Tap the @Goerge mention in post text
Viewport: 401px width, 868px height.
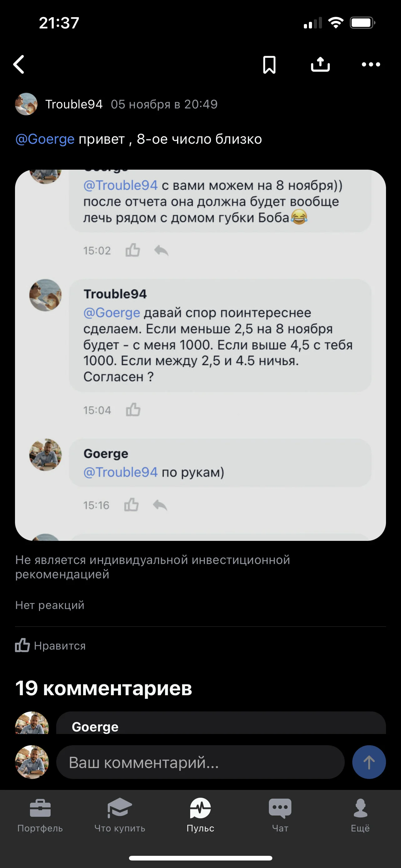point(45,139)
